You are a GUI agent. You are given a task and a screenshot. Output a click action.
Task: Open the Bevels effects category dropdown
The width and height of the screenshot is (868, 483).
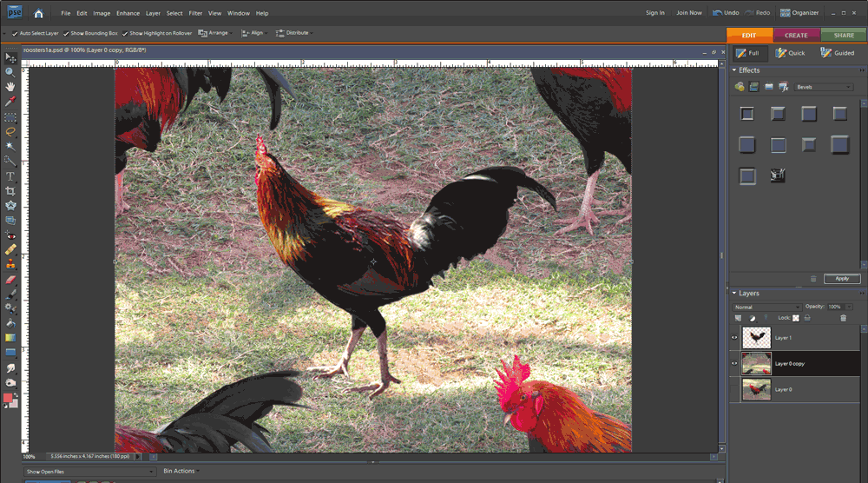click(824, 87)
